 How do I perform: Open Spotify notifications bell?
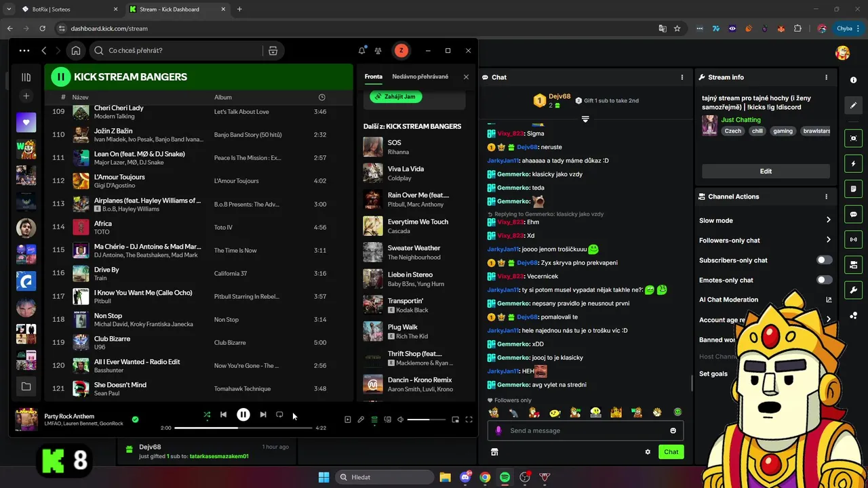(362, 50)
